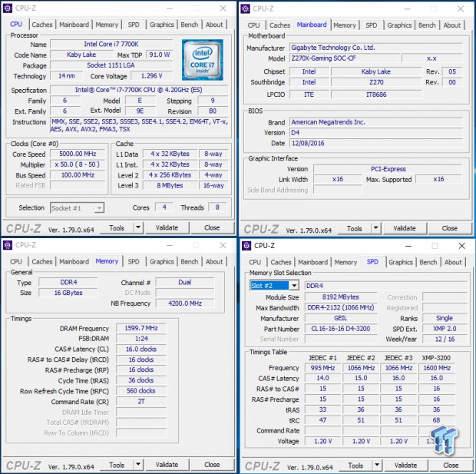
Task: Click the Intel Core i7 logo badge
Action: [x=203, y=60]
